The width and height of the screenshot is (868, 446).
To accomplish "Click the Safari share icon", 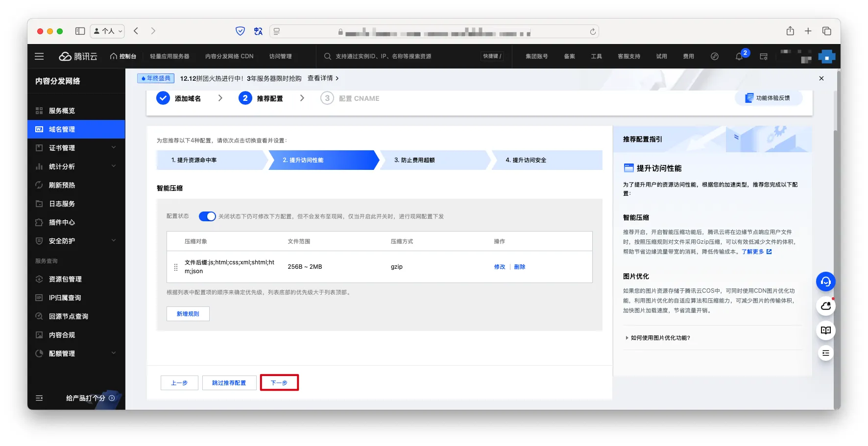I will coord(790,31).
